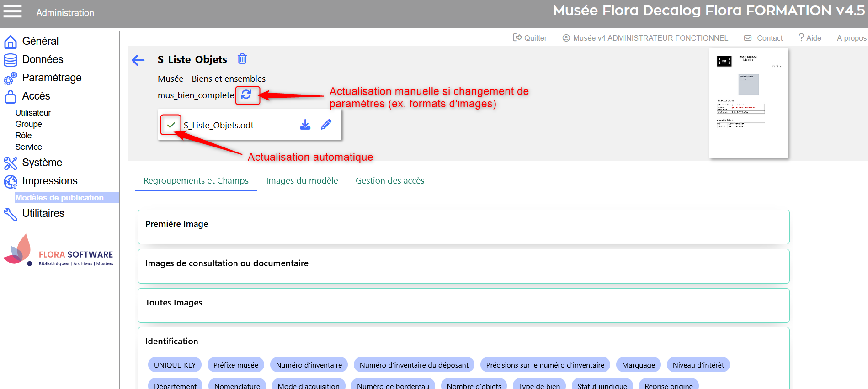
Task: Edit S_Liste_Objets.odt with pencil icon
Action: click(326, 125)
